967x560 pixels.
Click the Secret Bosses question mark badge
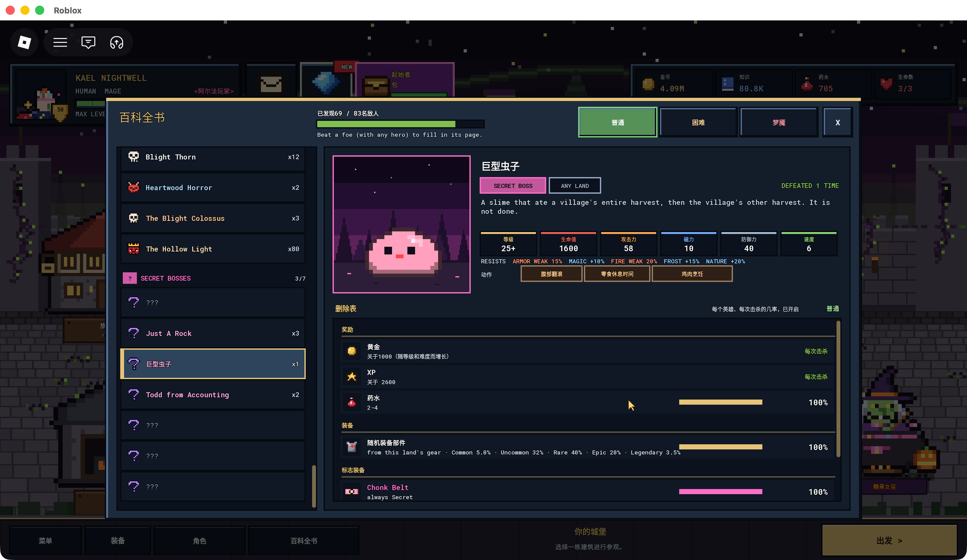click(x=130, y=278)
